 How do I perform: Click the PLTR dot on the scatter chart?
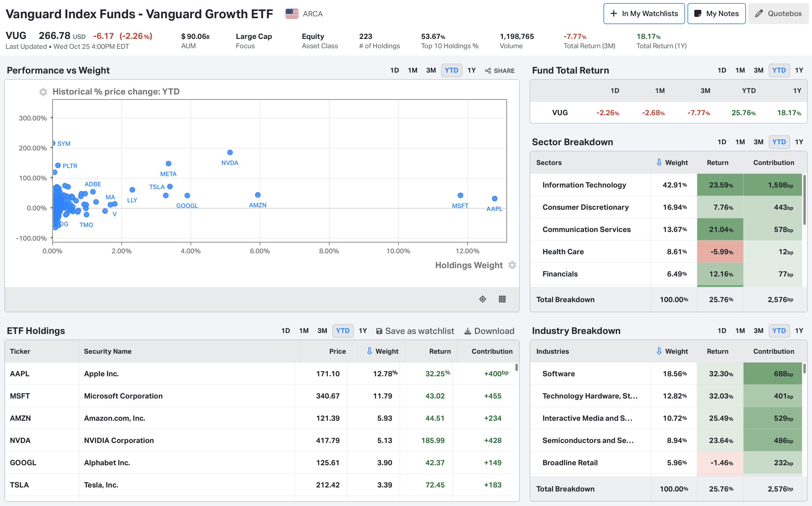57,165
